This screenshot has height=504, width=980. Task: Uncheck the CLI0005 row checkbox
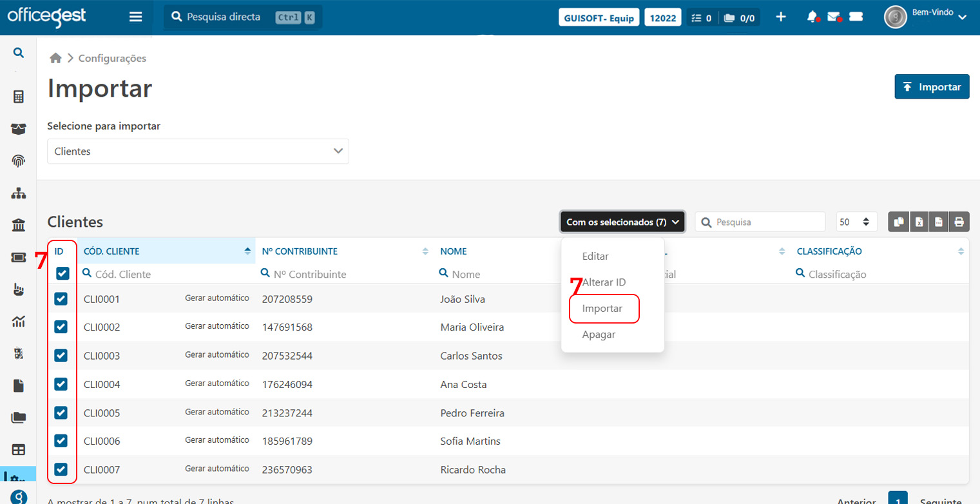(61, 412)
